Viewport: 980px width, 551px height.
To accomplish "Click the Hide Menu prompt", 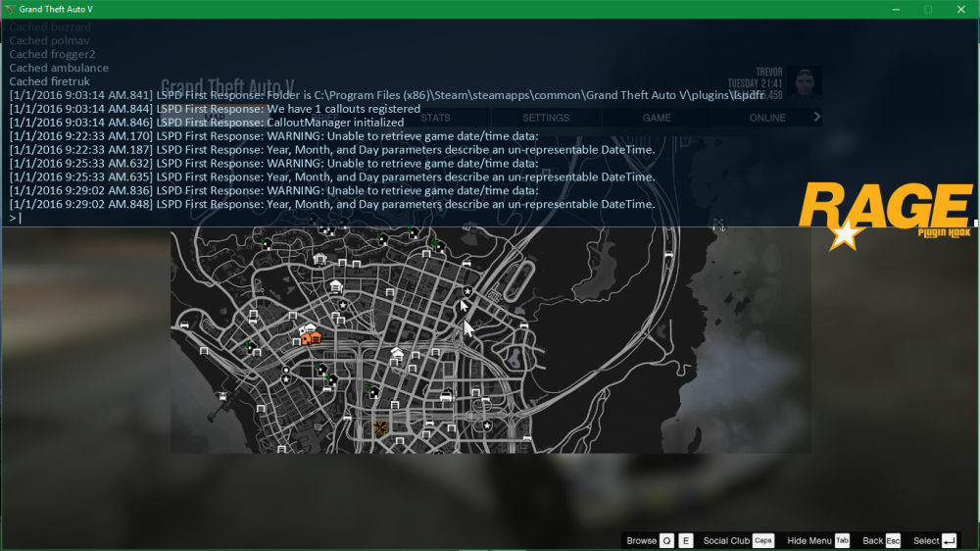I will [x=808, y=540].
